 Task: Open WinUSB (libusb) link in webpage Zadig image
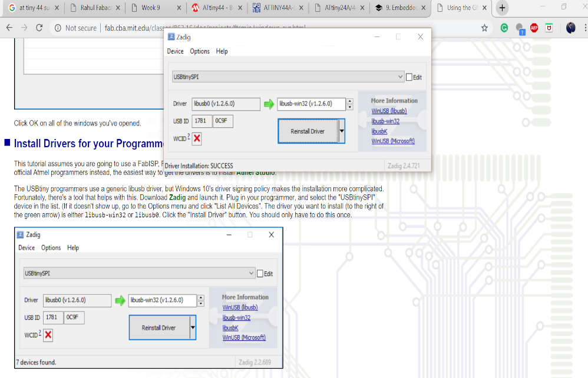point(240,307)
